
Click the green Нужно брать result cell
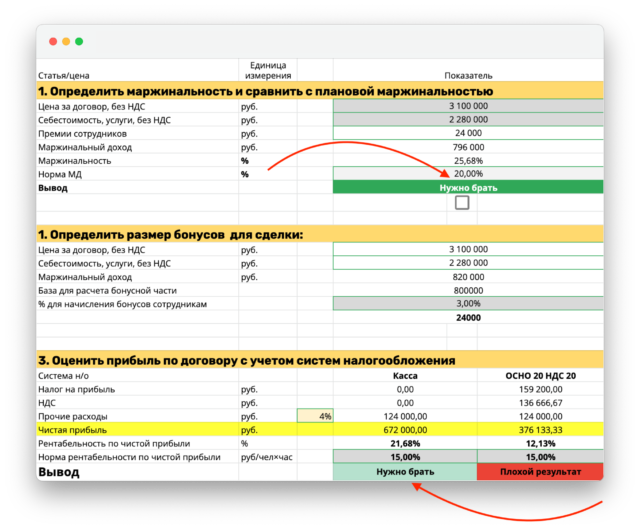pyautogui.click(x=468, y=188)
